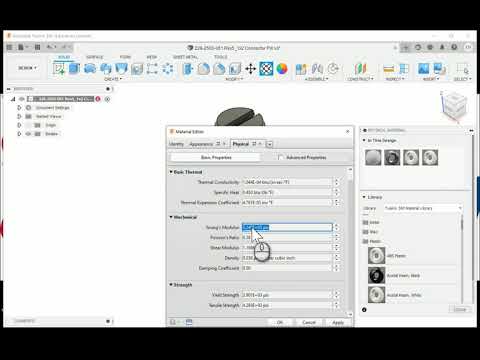
Task: Select the Select window tool icon
Action: [463, 69]
